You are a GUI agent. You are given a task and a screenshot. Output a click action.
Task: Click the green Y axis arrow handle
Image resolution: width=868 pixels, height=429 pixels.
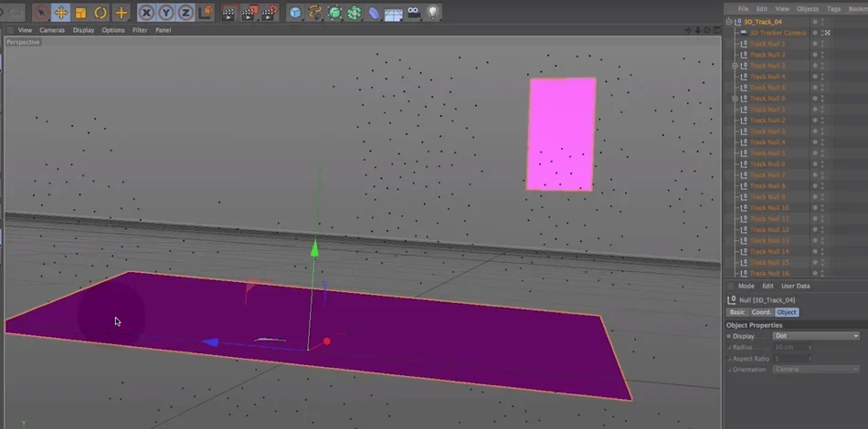pyautogui.click(x=314, y=248)
